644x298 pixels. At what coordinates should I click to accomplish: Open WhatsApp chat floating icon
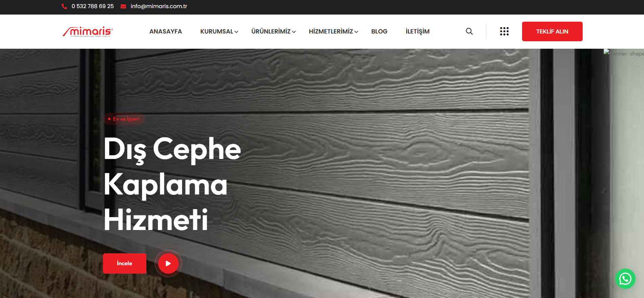pyautogui.click(x=625, y=279)
